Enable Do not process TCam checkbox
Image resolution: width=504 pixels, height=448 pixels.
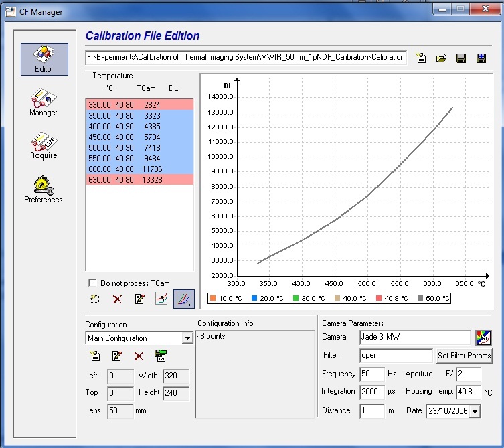pyautogui.click(x=93, y=283)
